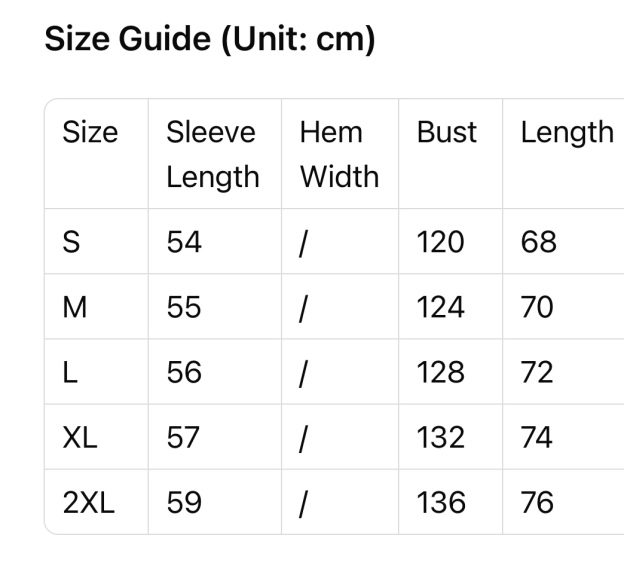The image size is (624, 572).
Task: Select the length value 72
Action: (x=537, y=372)
